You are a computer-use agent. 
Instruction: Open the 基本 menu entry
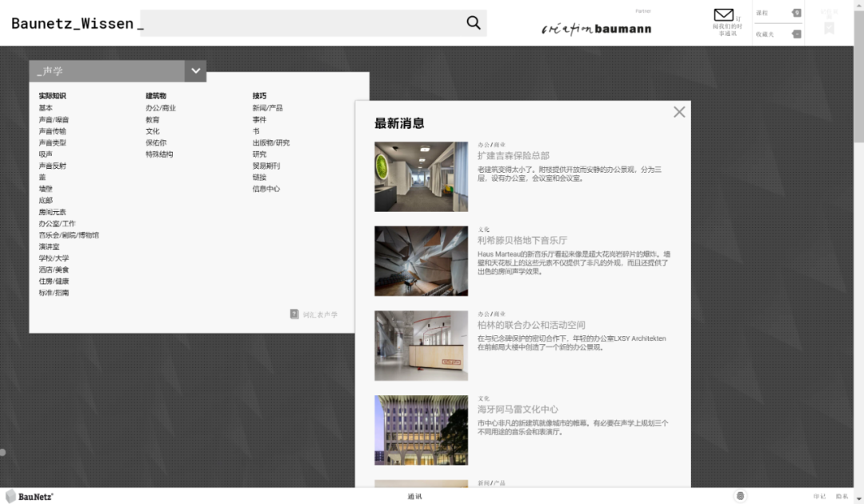coord(46,108)
